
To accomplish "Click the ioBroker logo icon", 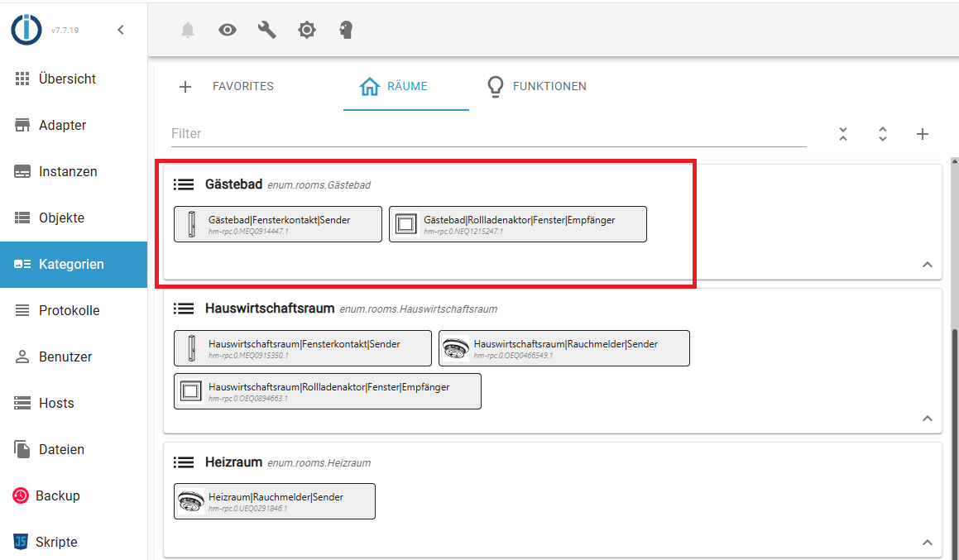I will click(x=26, y=29).
